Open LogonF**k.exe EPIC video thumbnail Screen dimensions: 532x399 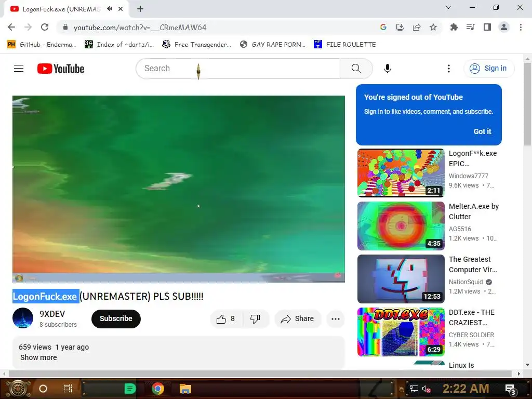(401, 172)
